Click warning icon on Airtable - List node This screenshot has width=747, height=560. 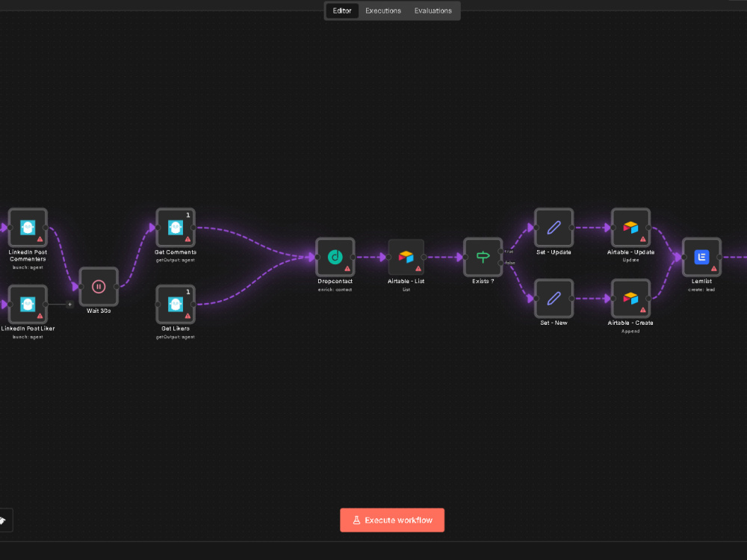[418, 269]
